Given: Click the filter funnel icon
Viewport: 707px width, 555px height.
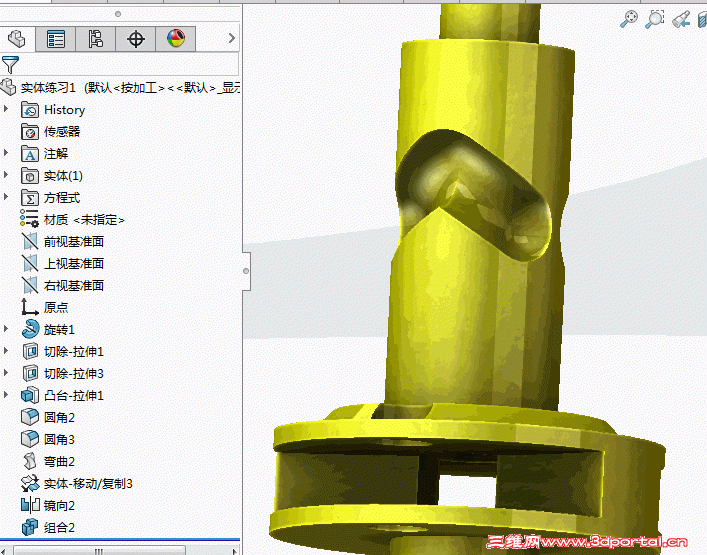Looking at the screenshot, I should click(10, 65).
